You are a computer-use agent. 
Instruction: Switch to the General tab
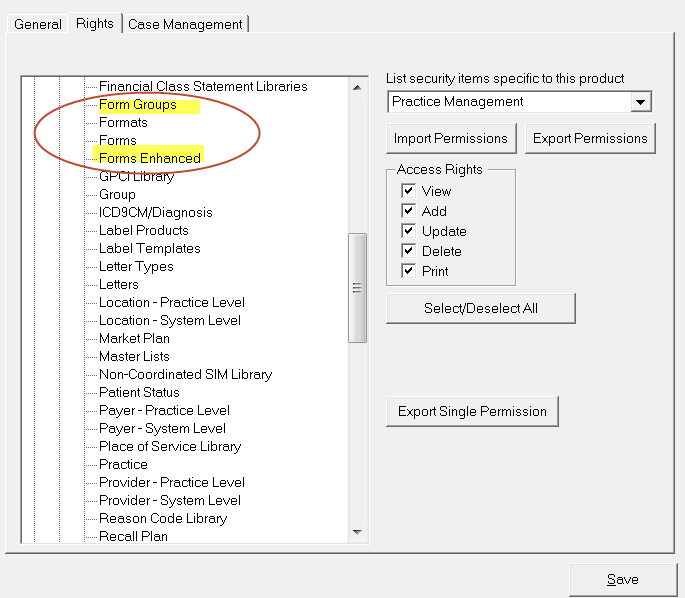(38, 24)
